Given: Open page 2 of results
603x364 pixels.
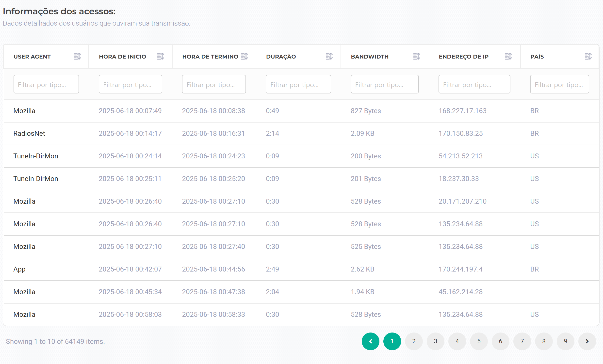Looking at the screenshot, I should pos(414,341).
